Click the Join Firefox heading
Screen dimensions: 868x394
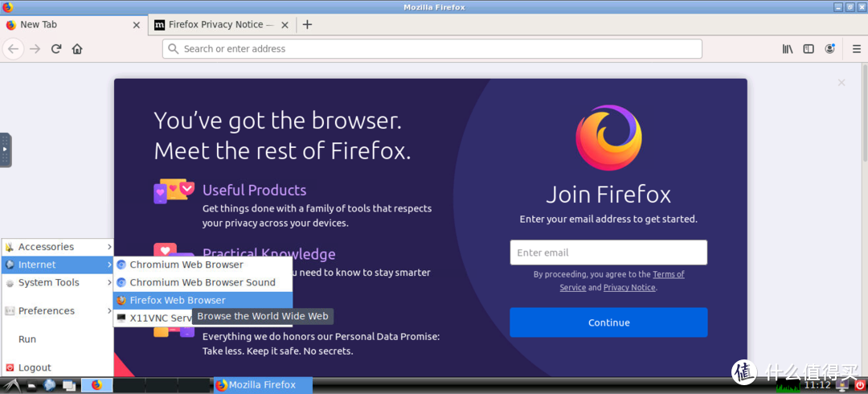608,195
